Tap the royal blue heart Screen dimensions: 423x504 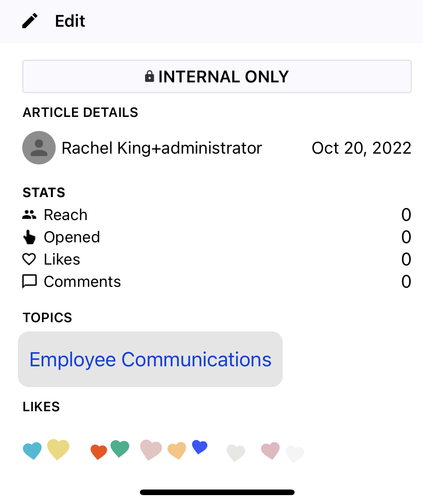click(200, 447)
